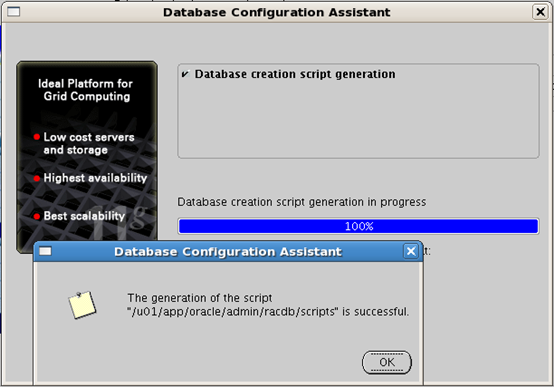The width and height of the screenshot is (554, 387).
Task: Open window menu icon of main window
Action: pyautogui.click(x=14, y=12)
